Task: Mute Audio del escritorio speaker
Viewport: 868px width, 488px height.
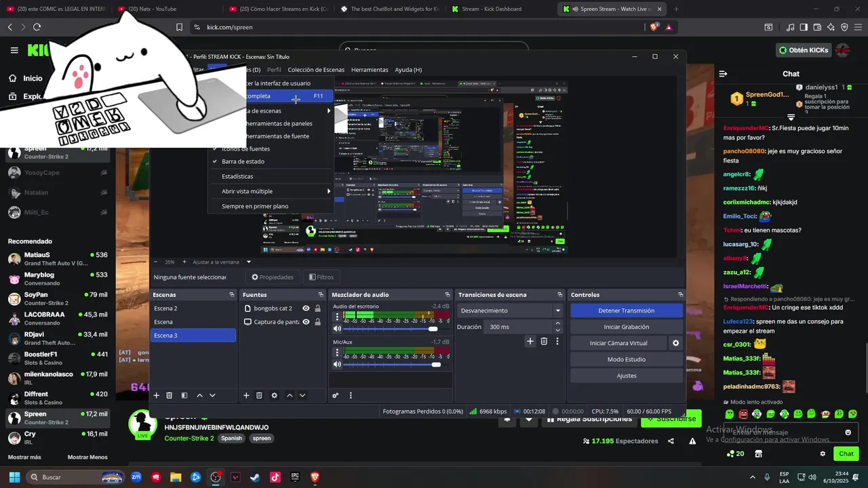Action: pyautogui.click(x=337, y=329)
